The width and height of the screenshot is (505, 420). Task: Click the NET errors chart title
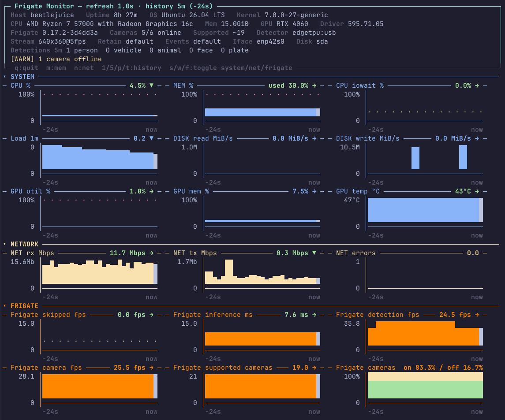(355, 253)
